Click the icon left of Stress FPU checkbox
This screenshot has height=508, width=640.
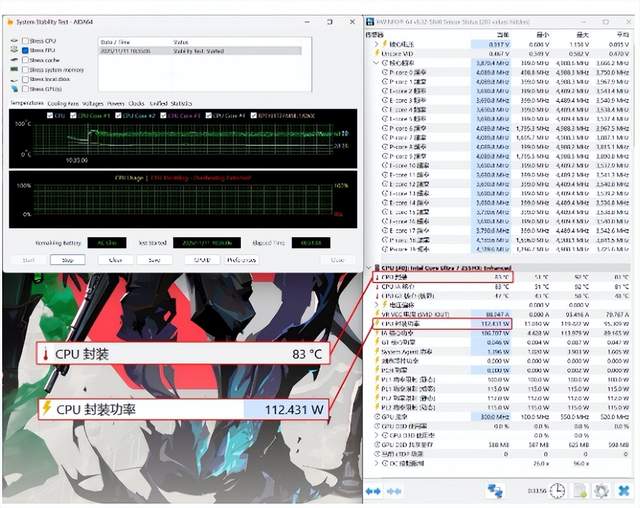click(x=14, y=50)
